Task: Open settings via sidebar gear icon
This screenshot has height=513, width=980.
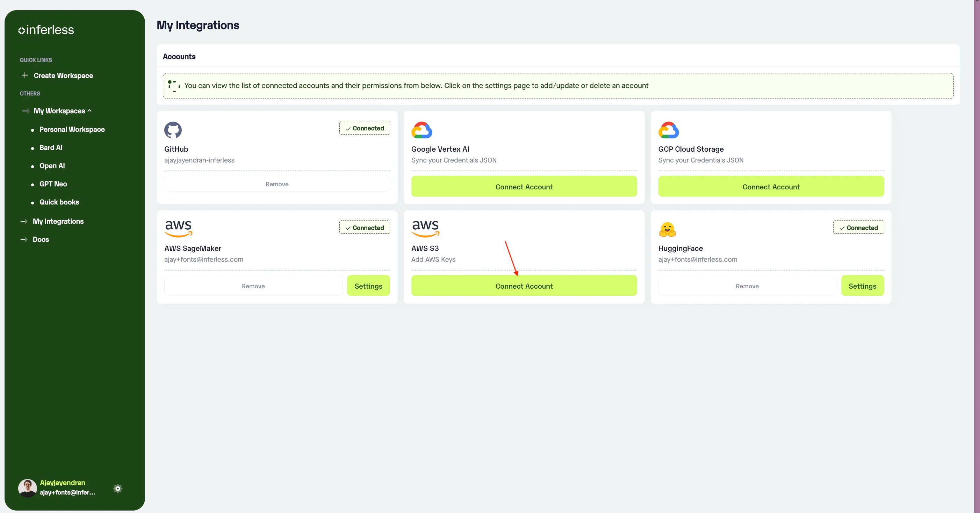Action: point(117,488)
